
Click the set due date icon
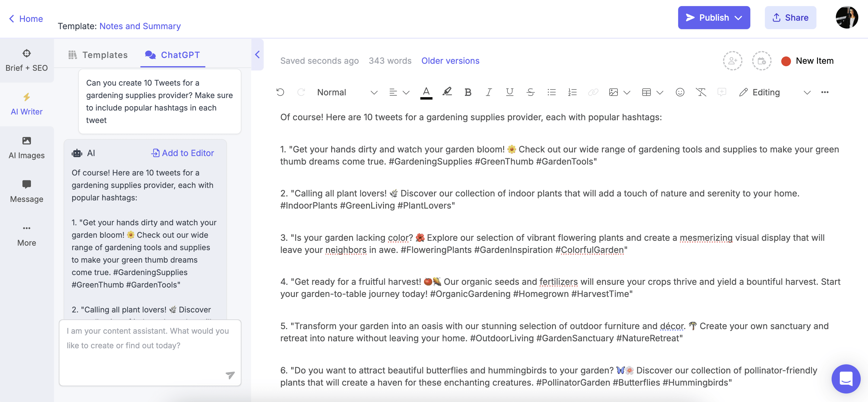[762, 61]
